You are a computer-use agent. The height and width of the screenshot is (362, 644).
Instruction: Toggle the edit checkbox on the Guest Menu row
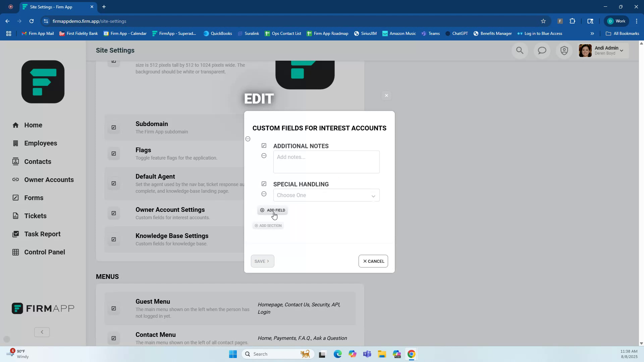[114, 308]
